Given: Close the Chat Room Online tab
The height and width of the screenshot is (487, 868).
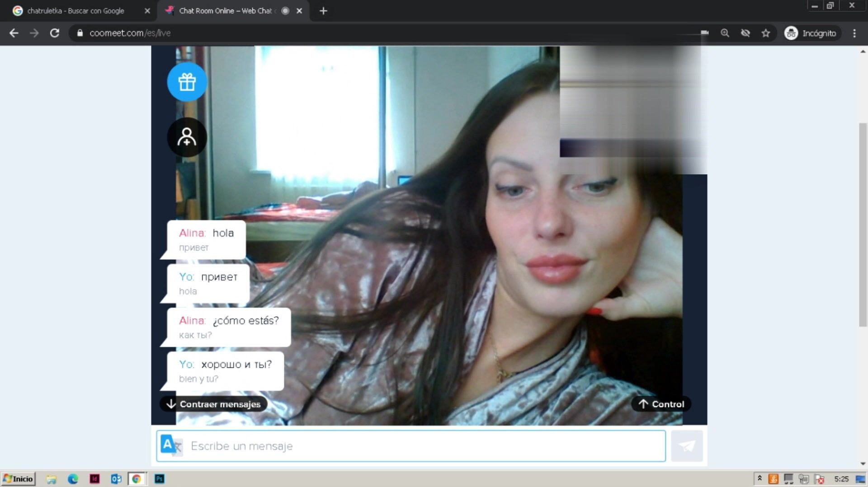Looking at the screenshot, I should [x=299, y=11].
